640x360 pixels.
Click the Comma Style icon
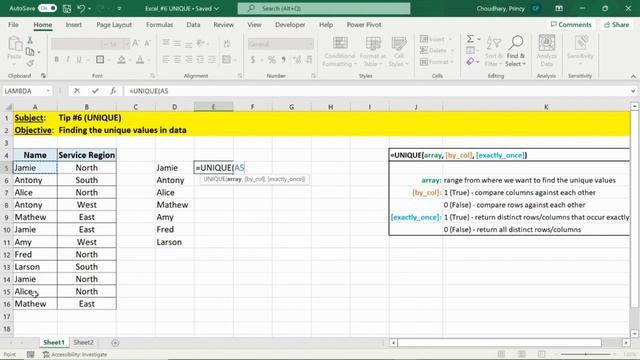pos(283,60)
